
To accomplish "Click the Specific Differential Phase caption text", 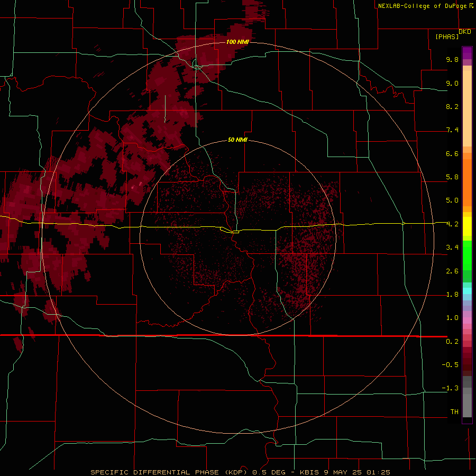I will click(241, 472).
